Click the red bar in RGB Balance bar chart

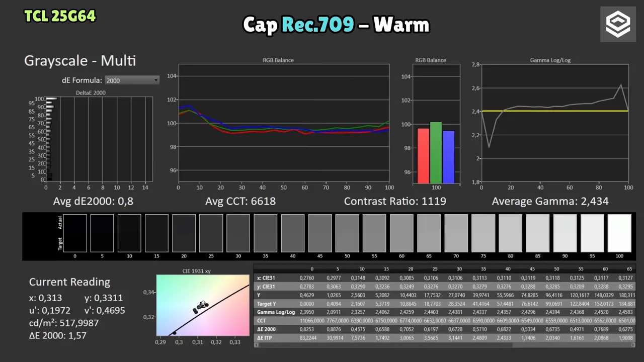[424, 156]
